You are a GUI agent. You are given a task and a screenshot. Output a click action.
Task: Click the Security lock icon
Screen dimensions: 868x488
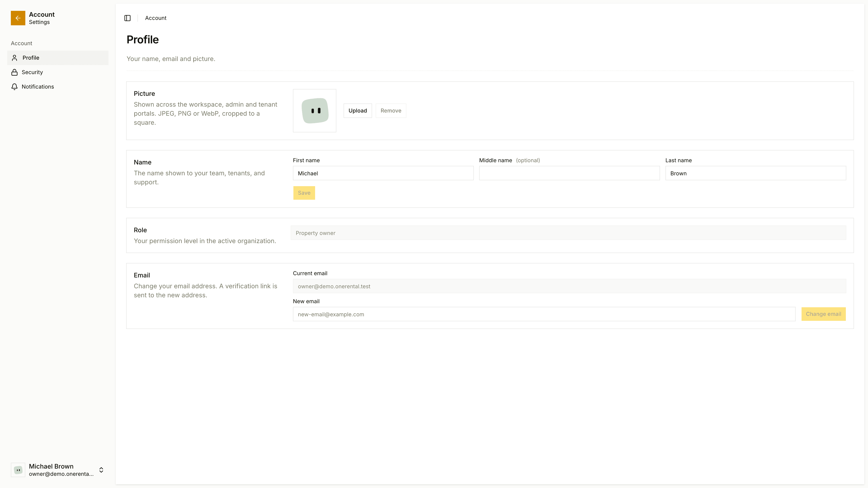coord(14,72)
